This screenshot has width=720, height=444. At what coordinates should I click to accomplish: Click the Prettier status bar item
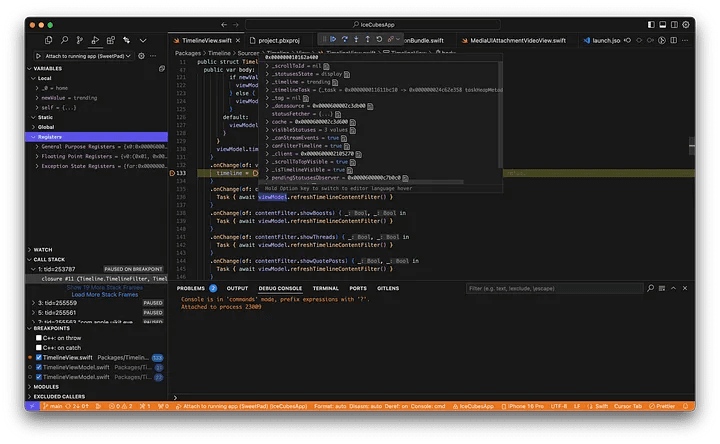click(662, 406)
